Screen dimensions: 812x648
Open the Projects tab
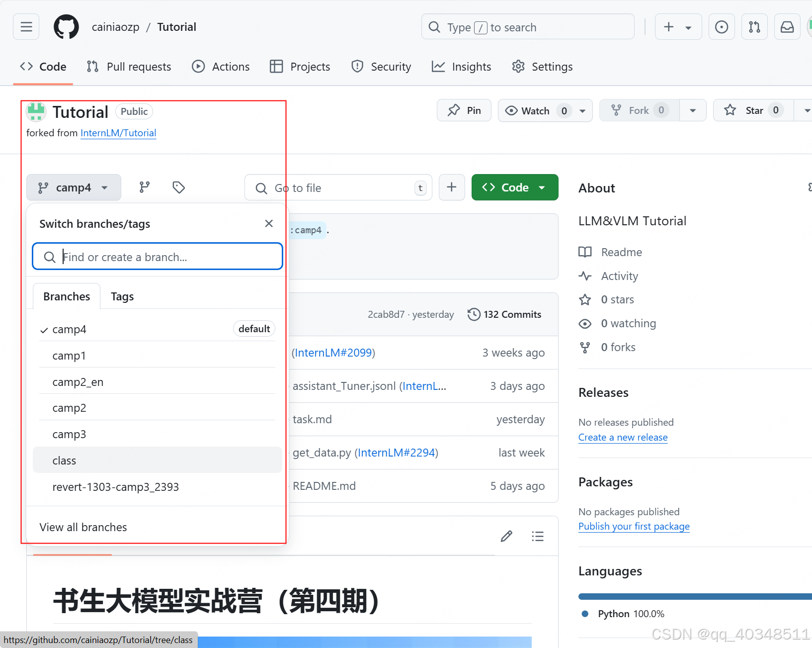(300, 67)
